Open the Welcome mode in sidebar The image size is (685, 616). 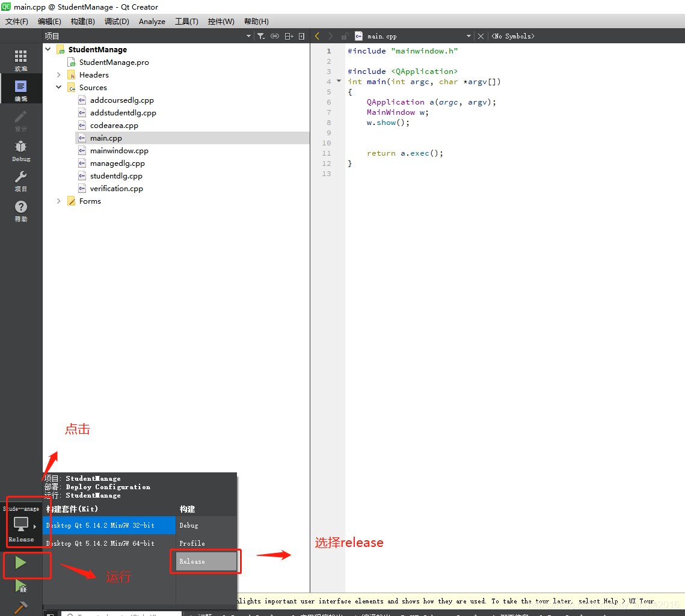[21, 60]
